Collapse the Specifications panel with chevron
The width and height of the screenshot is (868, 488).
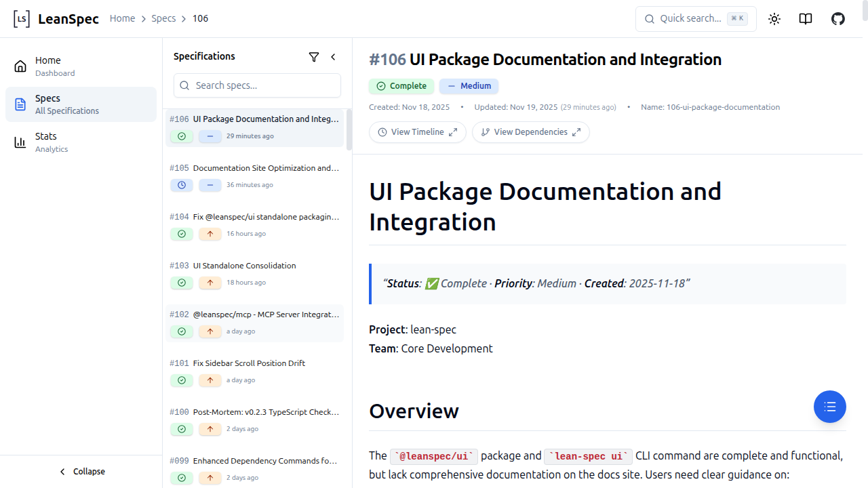click(333, 57)
